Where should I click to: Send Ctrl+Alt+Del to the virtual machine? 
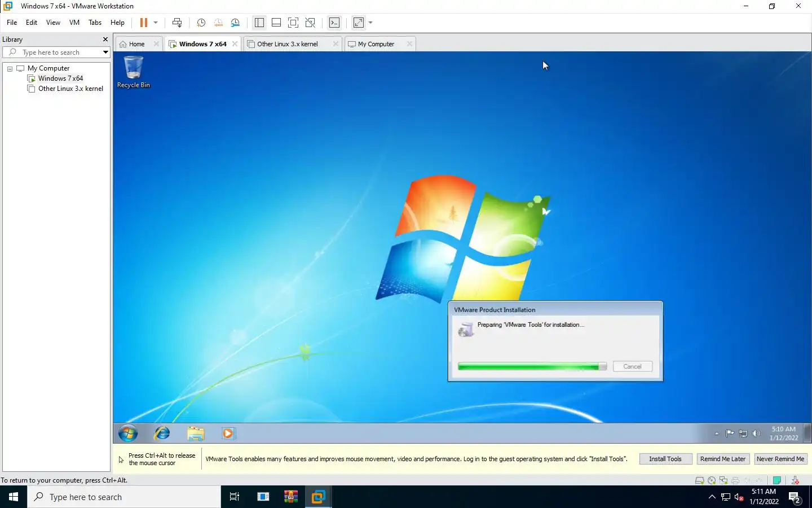[x=177, y=23]
